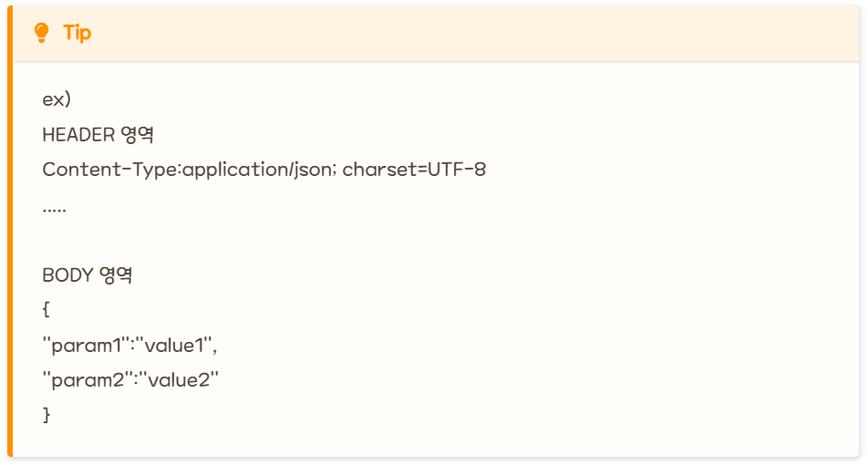Image resolution: width=868 pixels, height=466 pixels.
Task: Click the "value1" string
Action: pos(179,345)
